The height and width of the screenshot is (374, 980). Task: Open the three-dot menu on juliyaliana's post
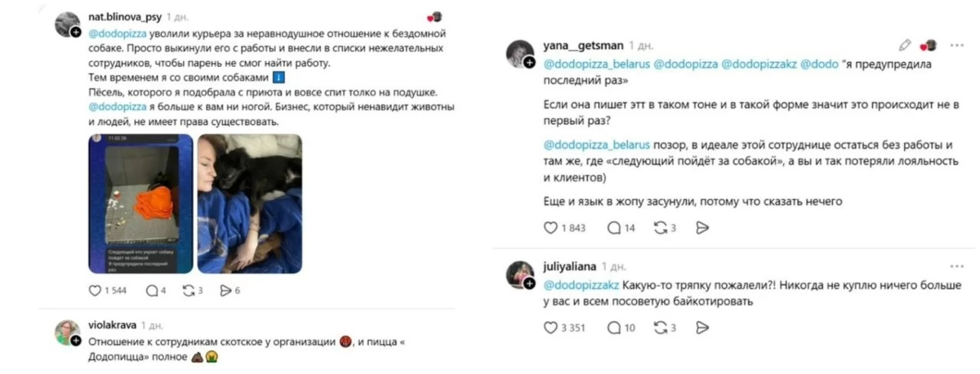point(956,266)
